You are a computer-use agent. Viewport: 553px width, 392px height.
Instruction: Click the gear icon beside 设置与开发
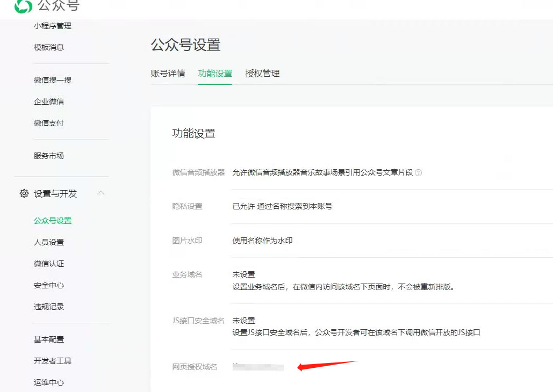24,193
